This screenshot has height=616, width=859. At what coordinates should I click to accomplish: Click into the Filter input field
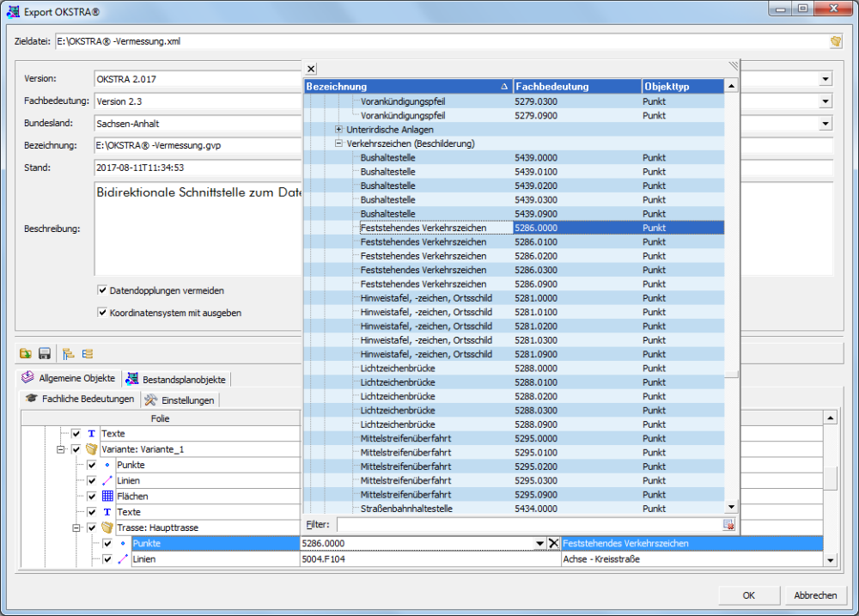click(x=529, y=524)
